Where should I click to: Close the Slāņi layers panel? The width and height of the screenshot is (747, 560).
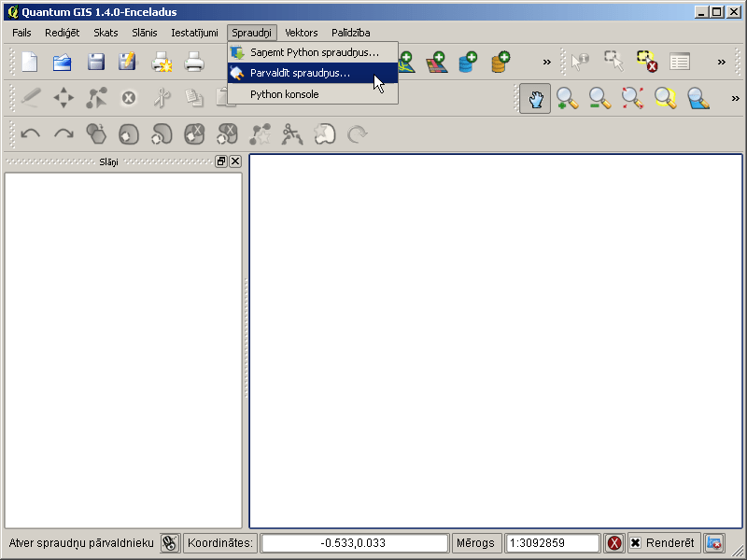[x=235, y=161]
